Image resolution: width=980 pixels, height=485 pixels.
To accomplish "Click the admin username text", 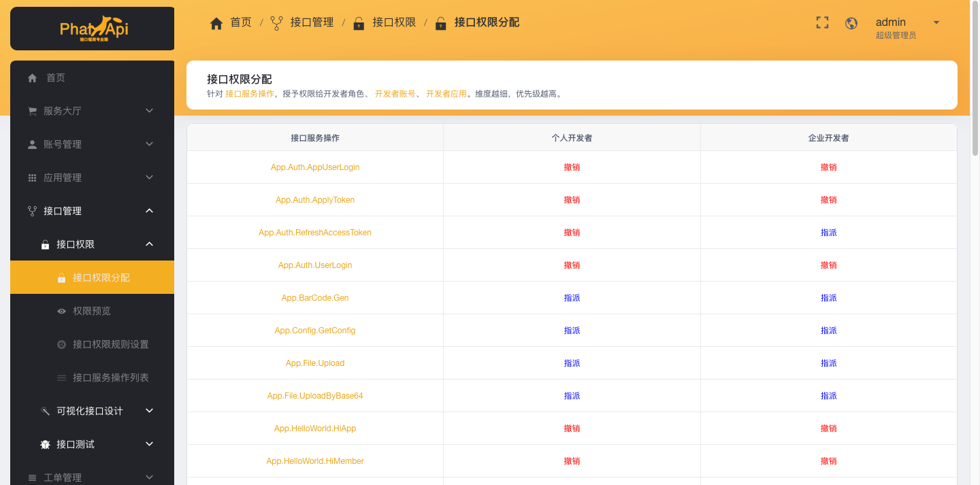I will (891, 22).
